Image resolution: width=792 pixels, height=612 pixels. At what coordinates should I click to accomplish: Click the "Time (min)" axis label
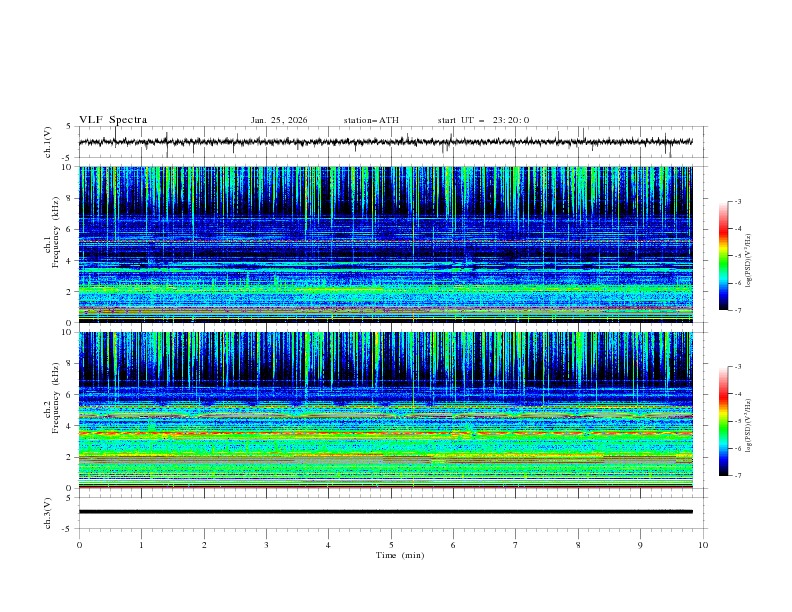tap(400, 555)
